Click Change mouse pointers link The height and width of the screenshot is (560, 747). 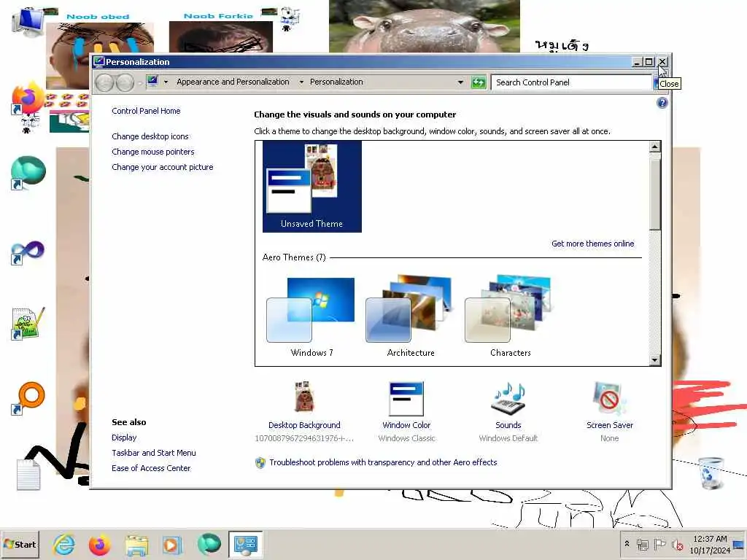coord(153,152)
